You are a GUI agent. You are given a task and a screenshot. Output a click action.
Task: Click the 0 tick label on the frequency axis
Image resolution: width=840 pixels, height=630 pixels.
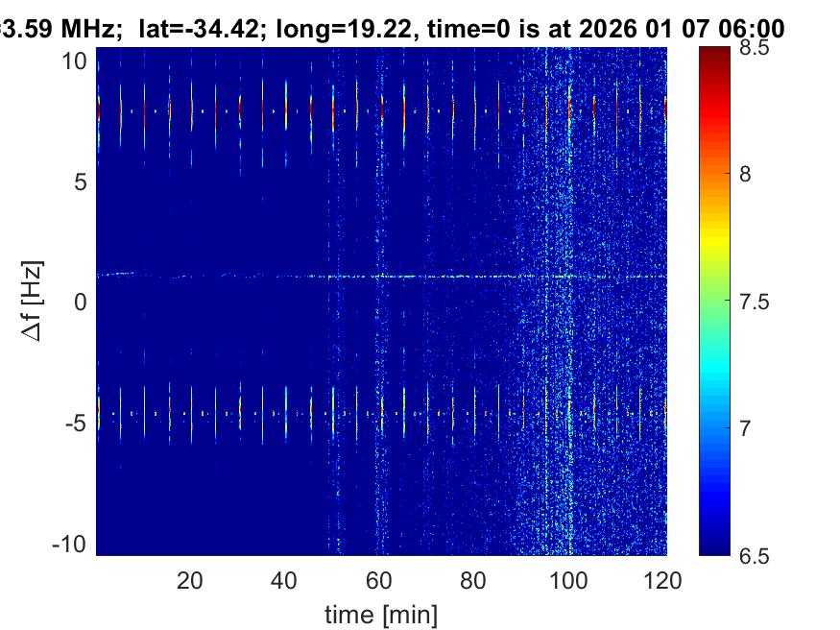(x=83, y=302)
